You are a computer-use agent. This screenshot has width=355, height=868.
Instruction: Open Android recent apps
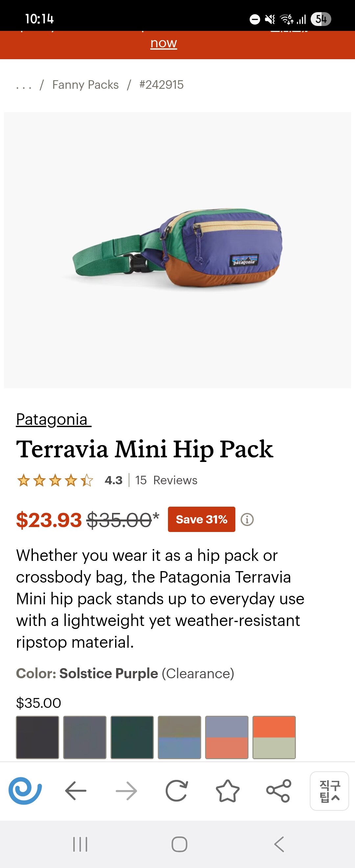click(x=80, y=844)
